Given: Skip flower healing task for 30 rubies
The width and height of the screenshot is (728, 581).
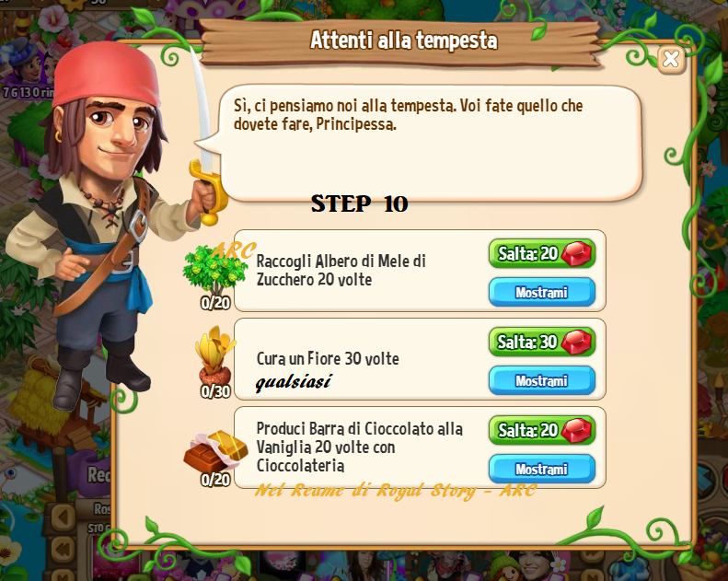Looking at the screenshot, I should coord(542,342).
